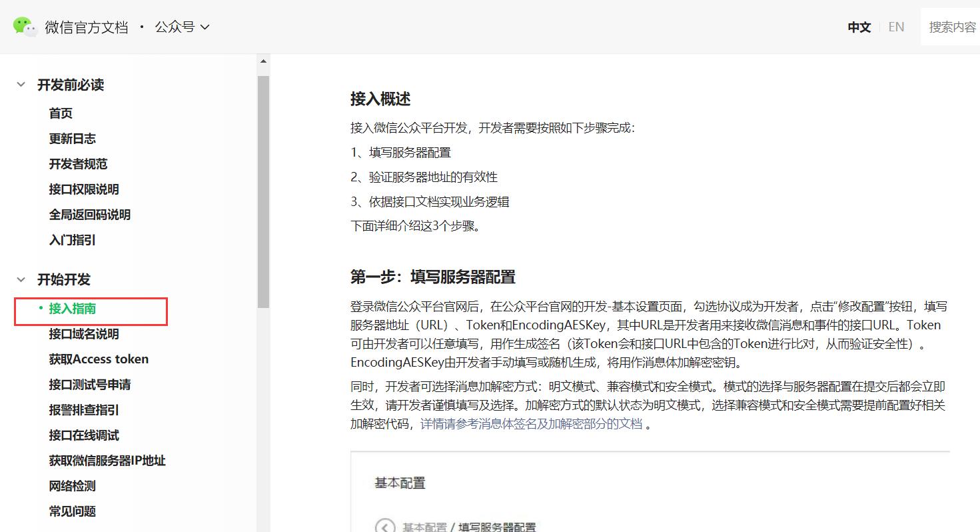Open 首页 in the sidebar
This screenshot has height=532, width=980.
(x=61, y=113)
